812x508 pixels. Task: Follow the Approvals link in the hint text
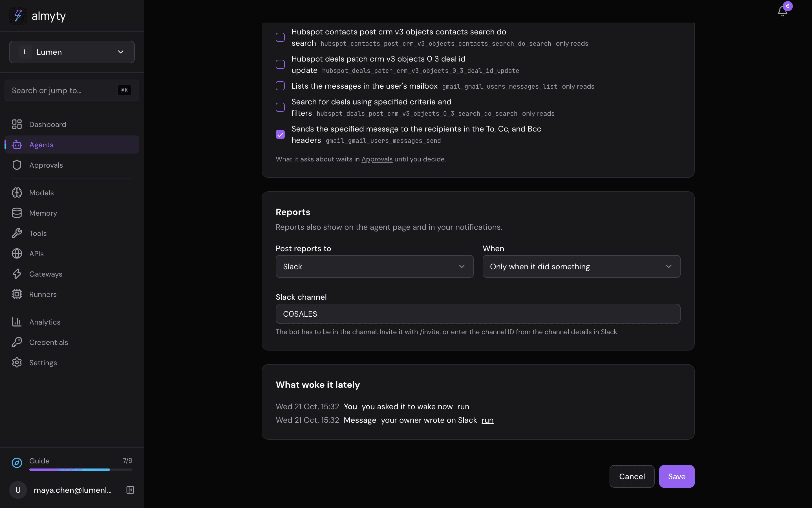click(377, 159)
